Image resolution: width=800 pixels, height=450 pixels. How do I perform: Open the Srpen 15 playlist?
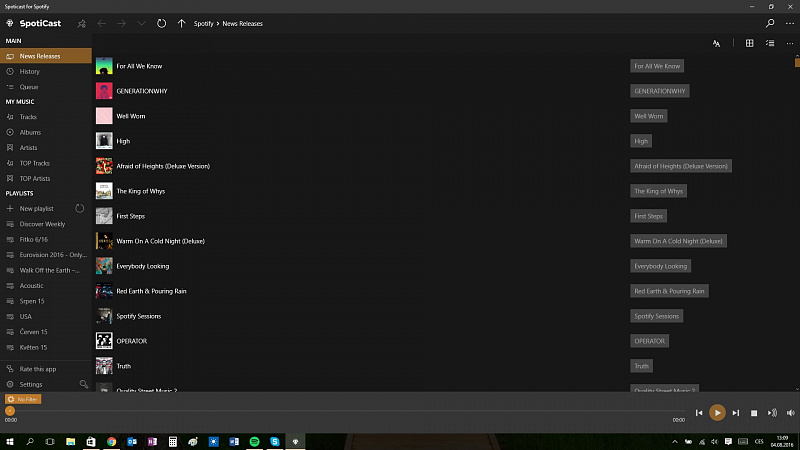46,301
